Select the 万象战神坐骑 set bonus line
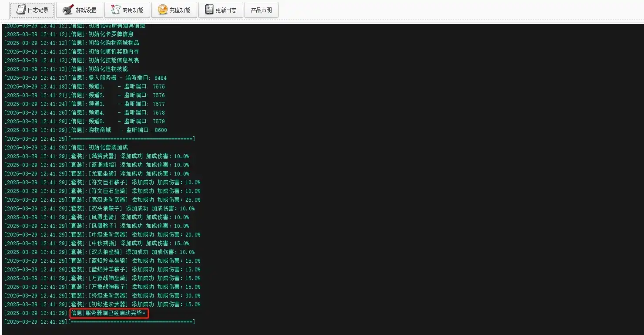This screenshot has width=644, height=335. 102,278
